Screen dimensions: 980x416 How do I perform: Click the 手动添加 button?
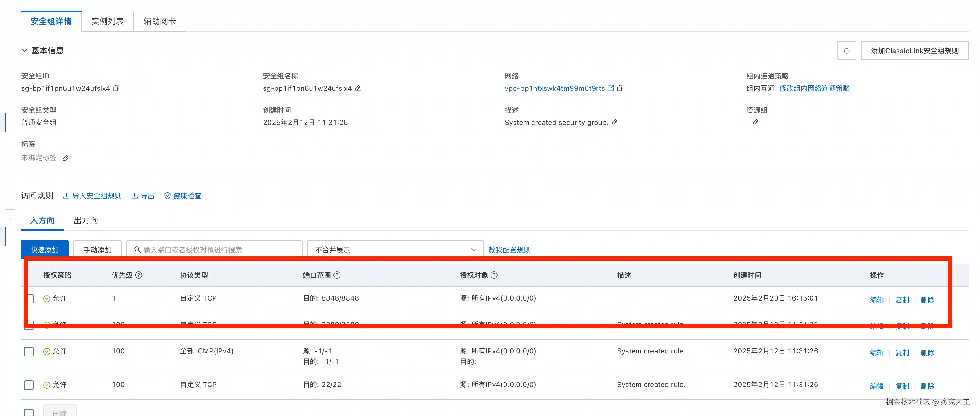(97, 250)
